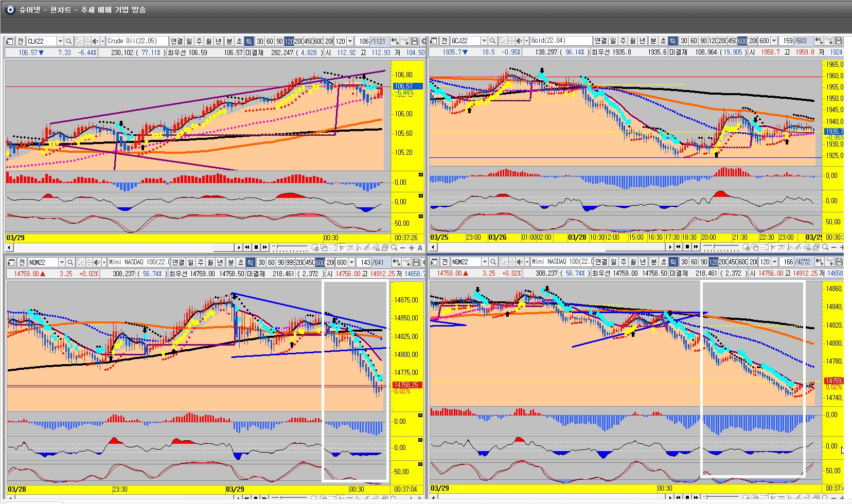Expand the GCJ22 symbol dropdown
Screen dimensions: 852x504
click(484, 41)
